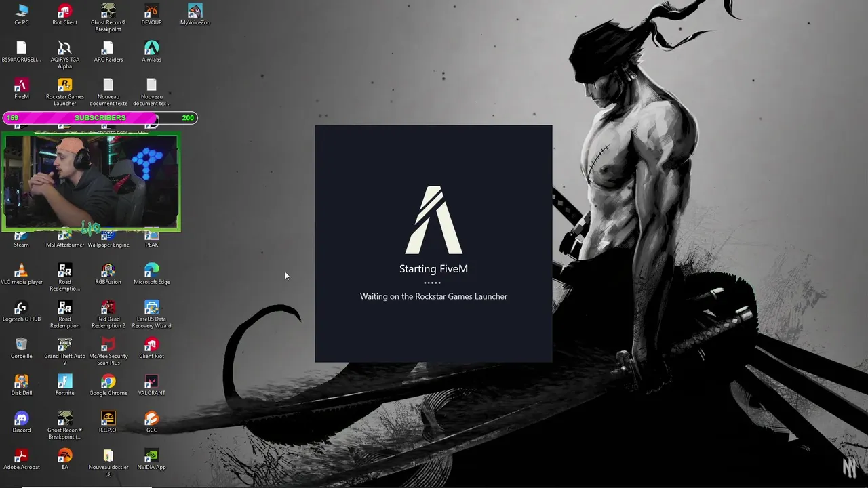This screenshot has width=868, height=488.
Task: Click the loading dots in FiveM splash
Action: coord(433,283)
